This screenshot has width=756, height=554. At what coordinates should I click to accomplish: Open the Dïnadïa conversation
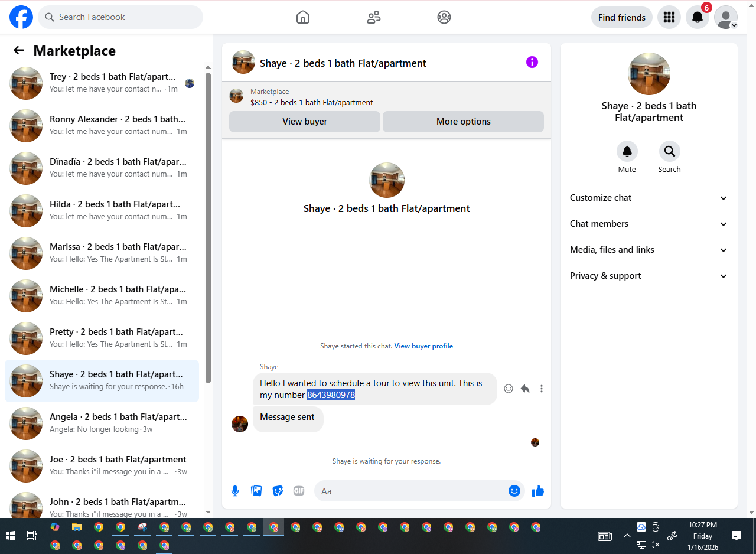point(102,168)
